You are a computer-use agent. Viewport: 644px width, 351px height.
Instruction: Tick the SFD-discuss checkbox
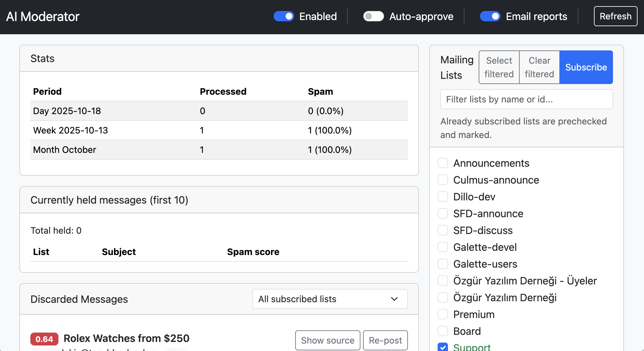[x=443, y=230]
